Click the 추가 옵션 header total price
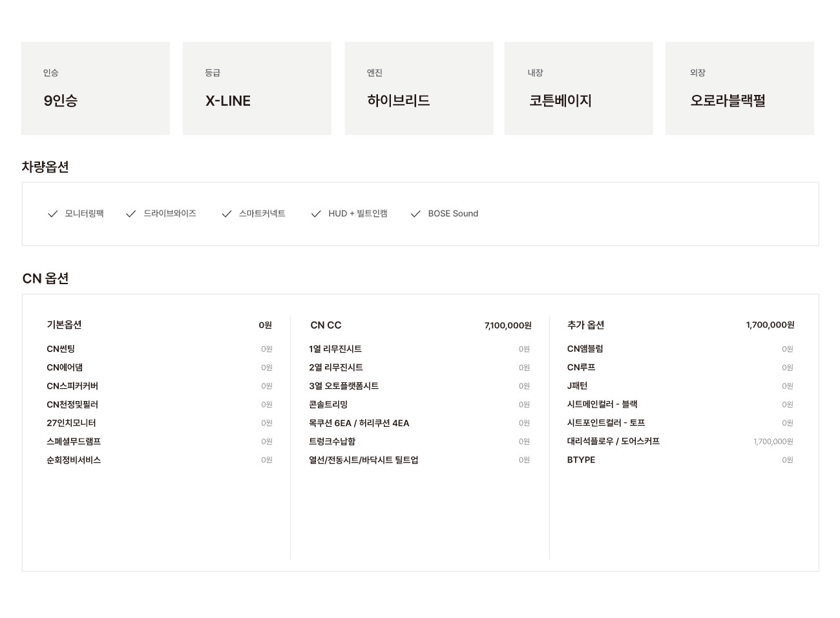Image resolution: width=840 pixels, height=618 pixels. (x=770, y=325)
